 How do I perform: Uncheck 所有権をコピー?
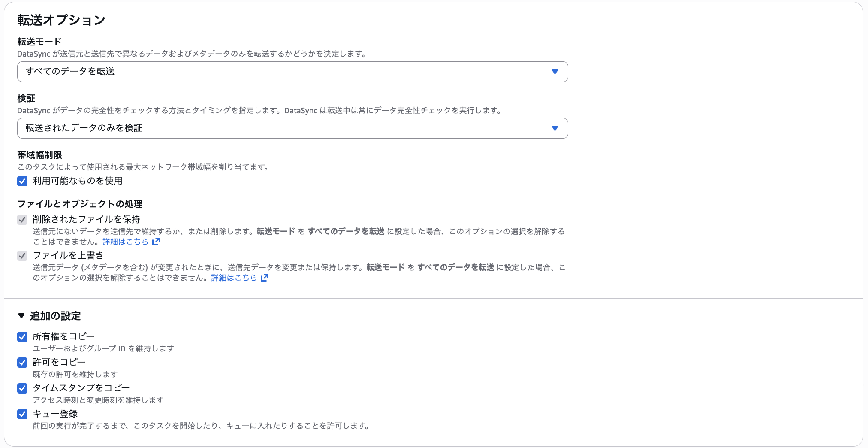22,337
